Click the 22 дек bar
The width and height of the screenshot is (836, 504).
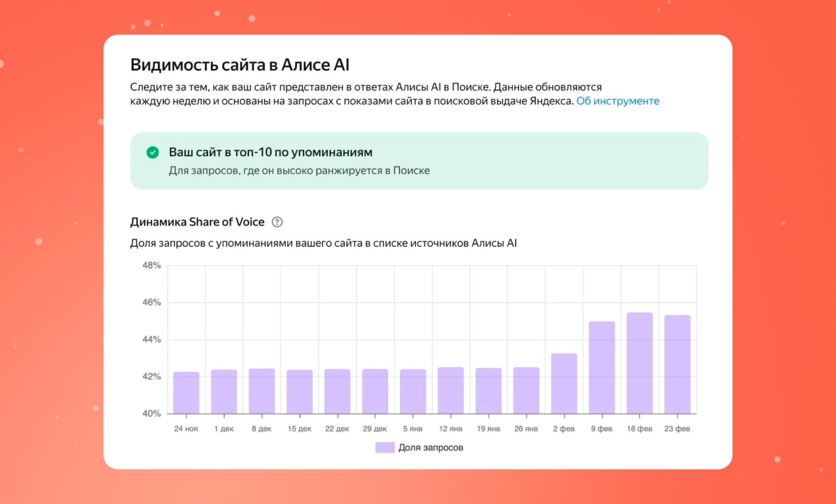pos(337,391)
